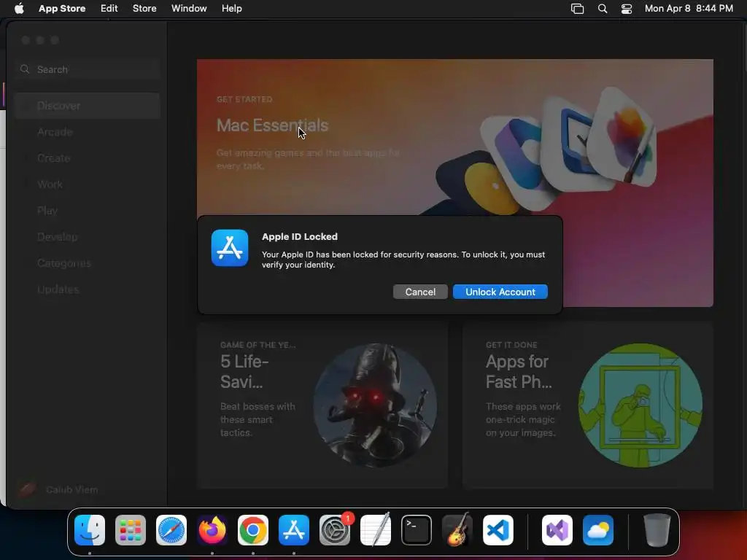Open the Apple menu
This screenshot has height=560, width=747.
pos(19,9)
